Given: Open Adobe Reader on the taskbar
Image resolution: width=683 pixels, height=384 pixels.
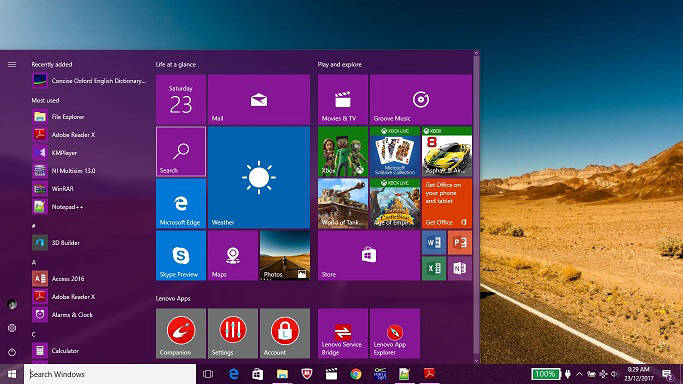Looking at the screenshot, I should (x=429, y=374).
